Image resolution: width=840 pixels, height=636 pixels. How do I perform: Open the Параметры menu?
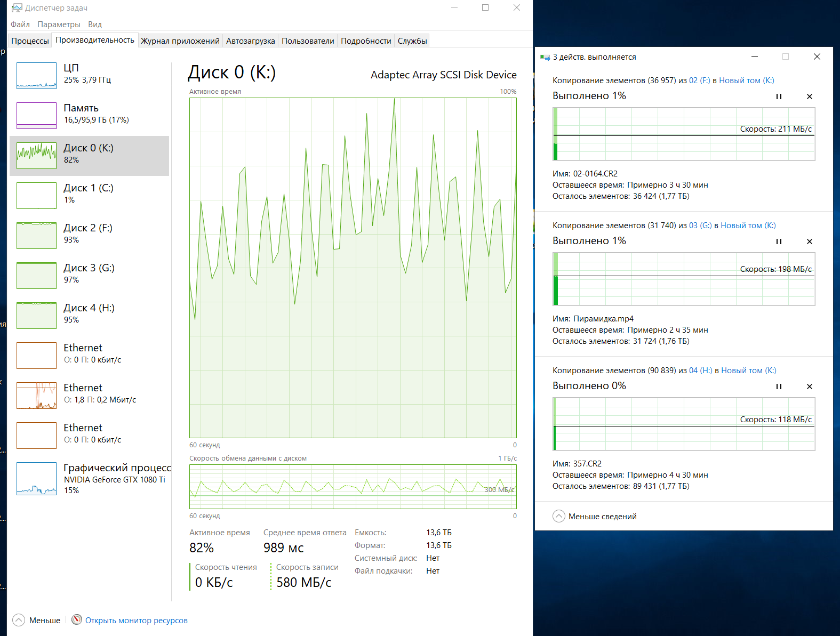(x=59, y=25)
